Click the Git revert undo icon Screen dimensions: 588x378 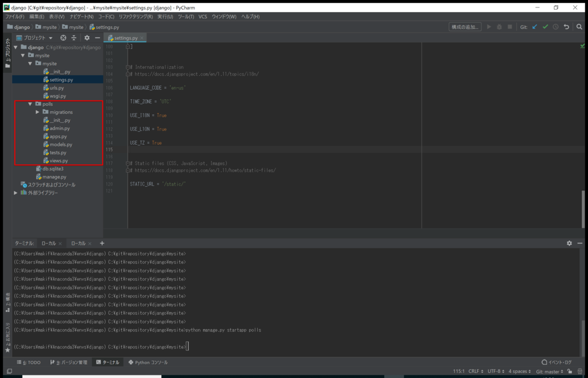(566, 27)
